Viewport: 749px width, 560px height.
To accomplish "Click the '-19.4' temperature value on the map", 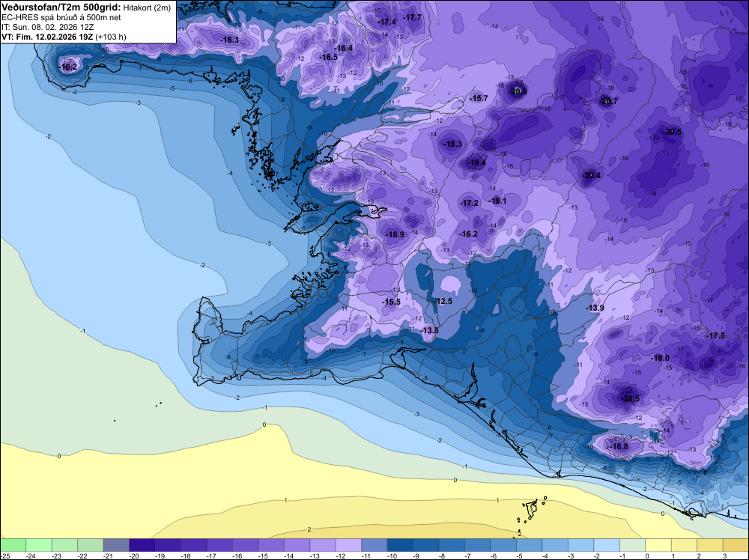I will pyautogui.click(x=476, y=162).
